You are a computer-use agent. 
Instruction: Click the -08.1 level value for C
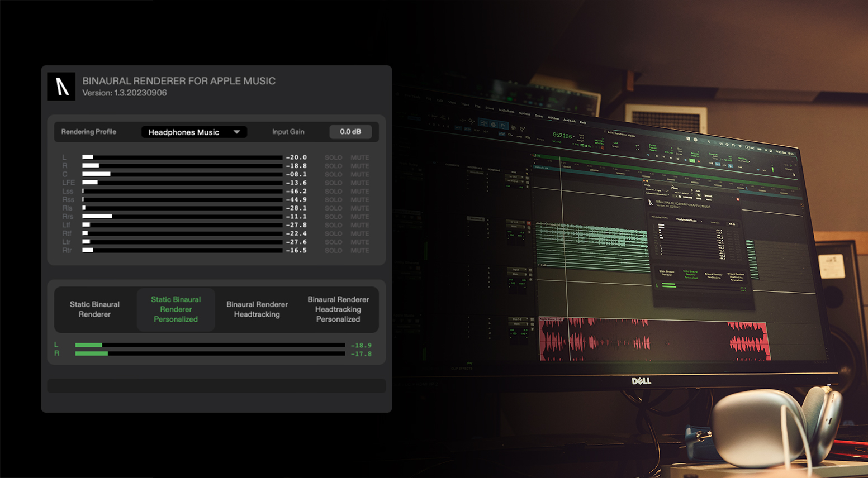click(296, 174)
